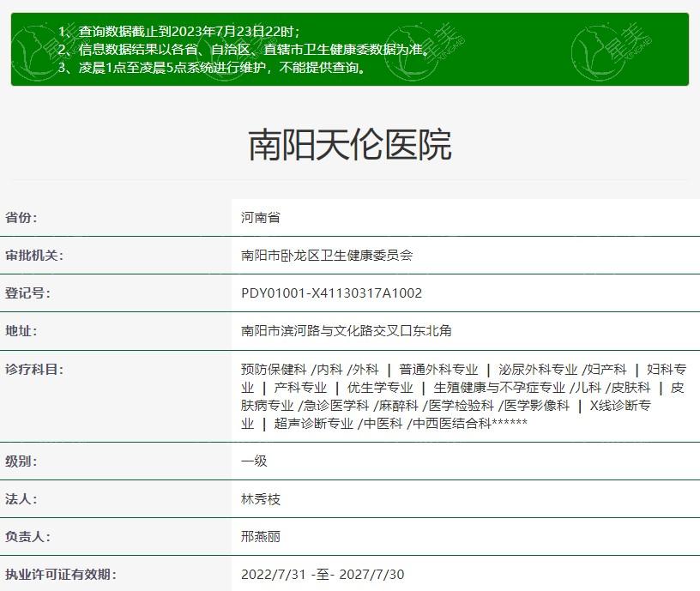
Task: Click the 审批机关 label
Action: pos(34,256)
